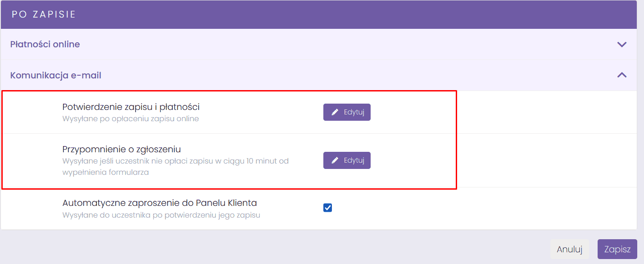Cancel changes with the Anuluj button
This screenshot has width=644, height=264.
pyautogui.click(x=569, y=249)
